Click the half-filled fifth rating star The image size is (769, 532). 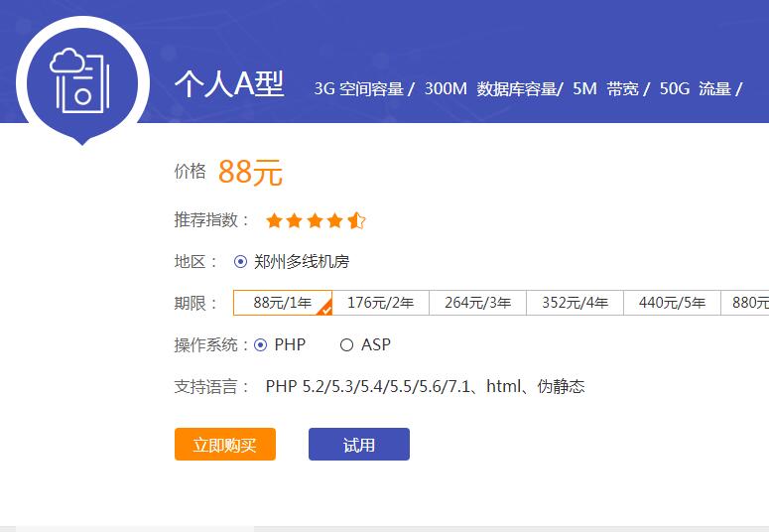357,220
